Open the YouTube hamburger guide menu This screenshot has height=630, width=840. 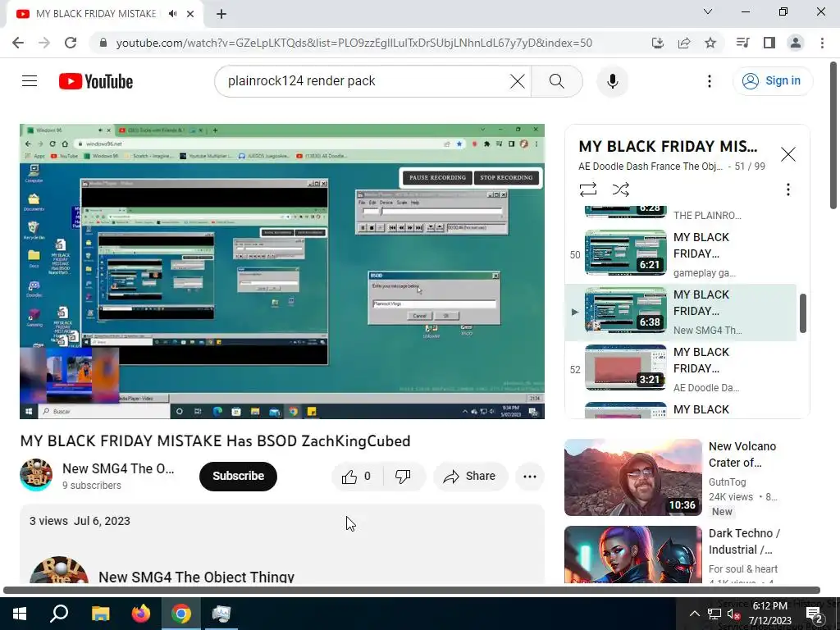point(30,81)
